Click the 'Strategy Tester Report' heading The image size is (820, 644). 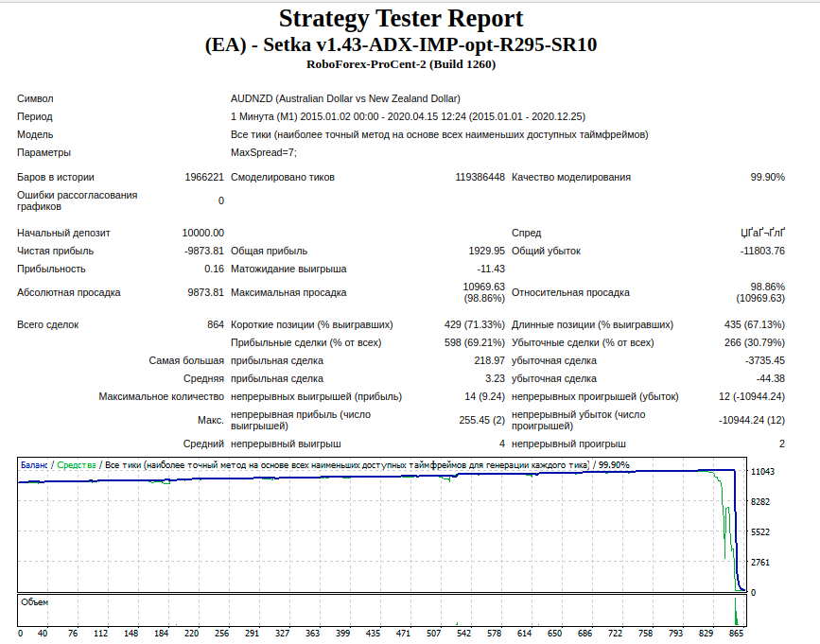(x=401, y=18)
